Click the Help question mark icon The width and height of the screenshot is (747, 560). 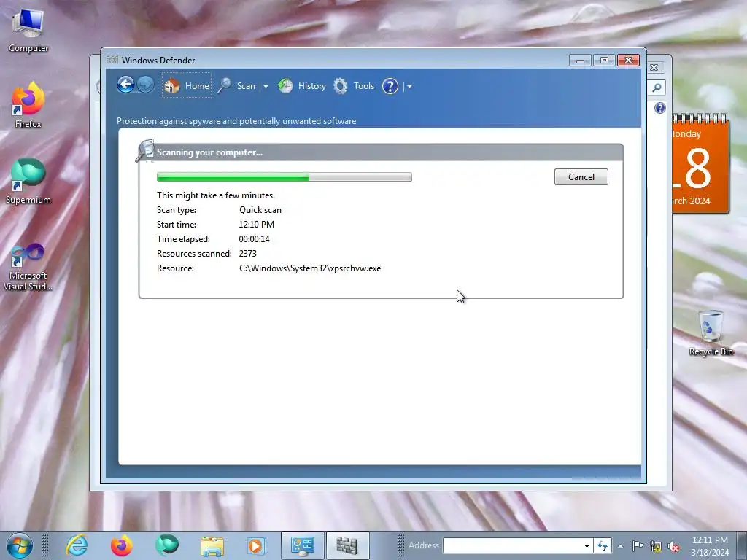[x=390, y=86]
